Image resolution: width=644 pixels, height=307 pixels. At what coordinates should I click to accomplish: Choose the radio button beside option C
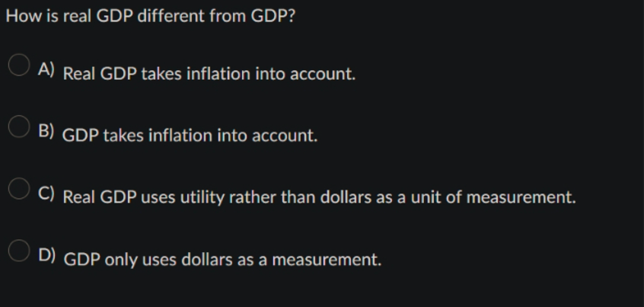19,189
